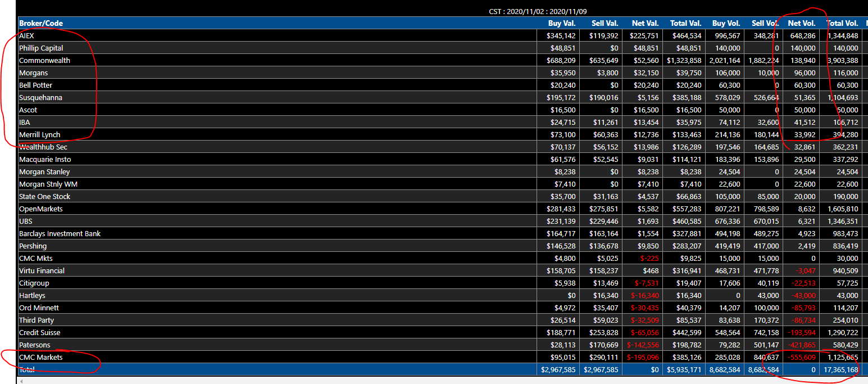Screen dimensions: 868x384
Task: Select the Morgans broker row
Action: tap(442, 73)
